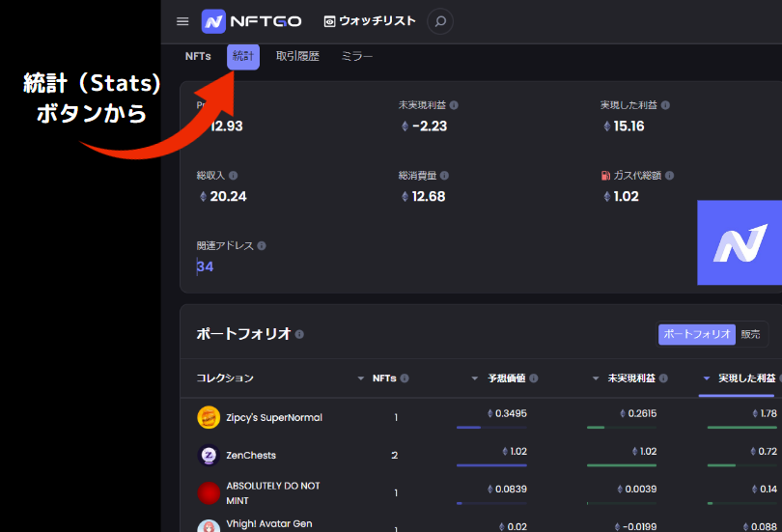Show info for 未実現利益 summary stat

[x=454, y=105]
